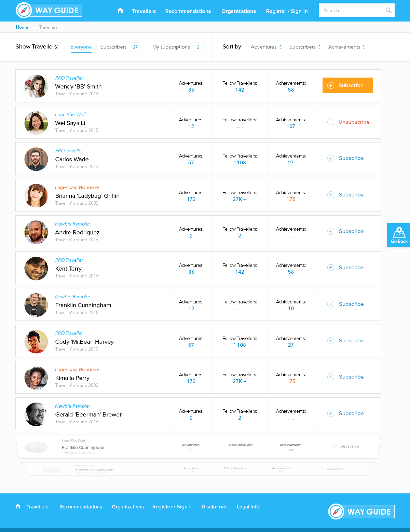Open Andre Rodriguez's profile photo

pos(36,232)
